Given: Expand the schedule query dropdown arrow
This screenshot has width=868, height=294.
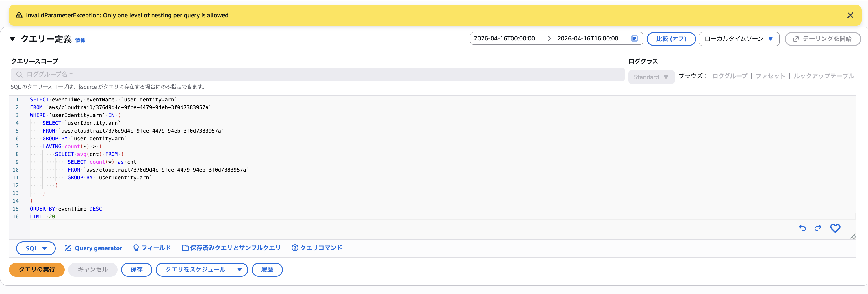Looking at the screenshot, I should (240, 270).
